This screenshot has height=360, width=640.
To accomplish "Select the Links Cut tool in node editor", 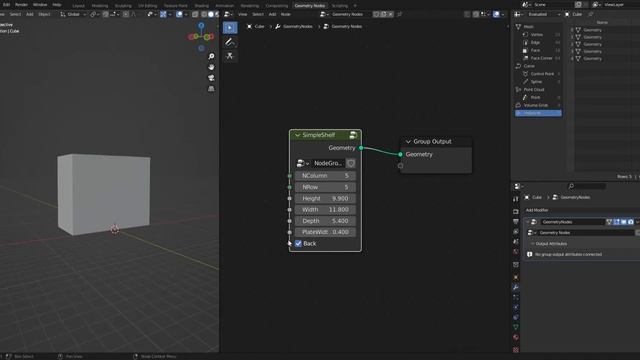I will [x=230, y=56].
